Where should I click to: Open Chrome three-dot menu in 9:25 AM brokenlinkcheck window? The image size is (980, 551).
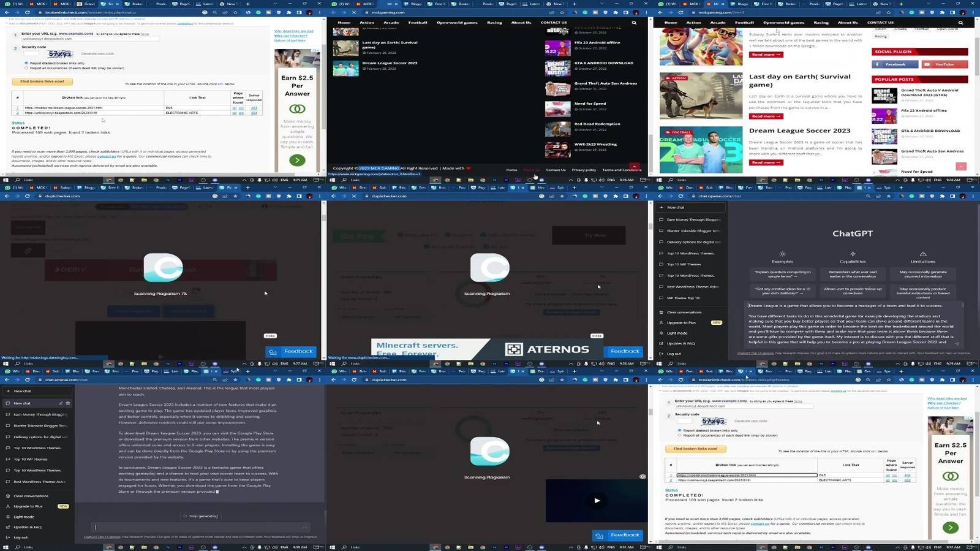pyautogui.click(x=320, y=12)
